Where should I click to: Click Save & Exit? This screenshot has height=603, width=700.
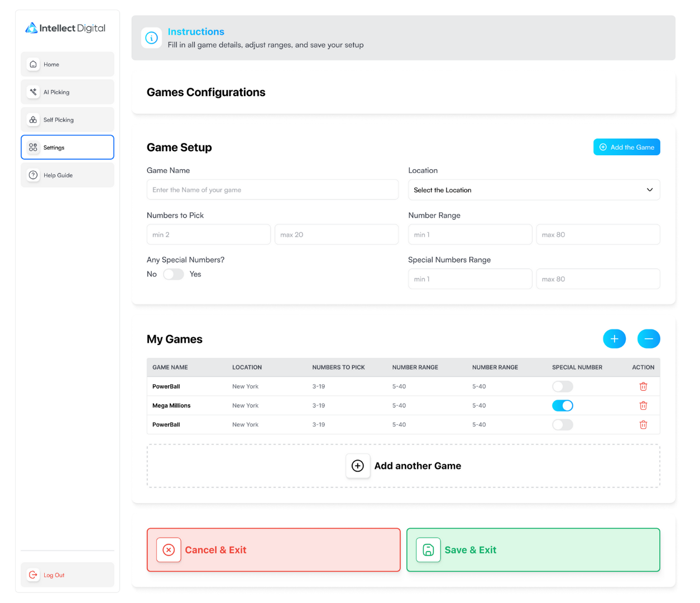[533, 550]
